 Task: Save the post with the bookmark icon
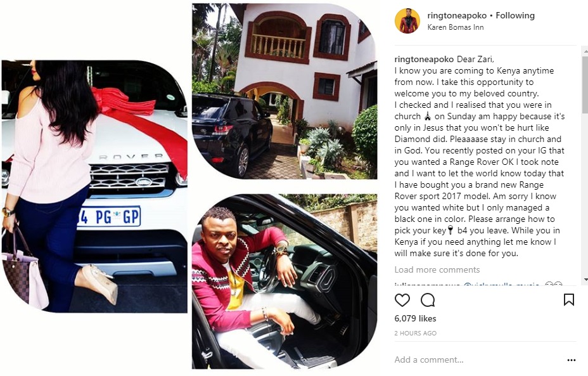click(569, 299)
